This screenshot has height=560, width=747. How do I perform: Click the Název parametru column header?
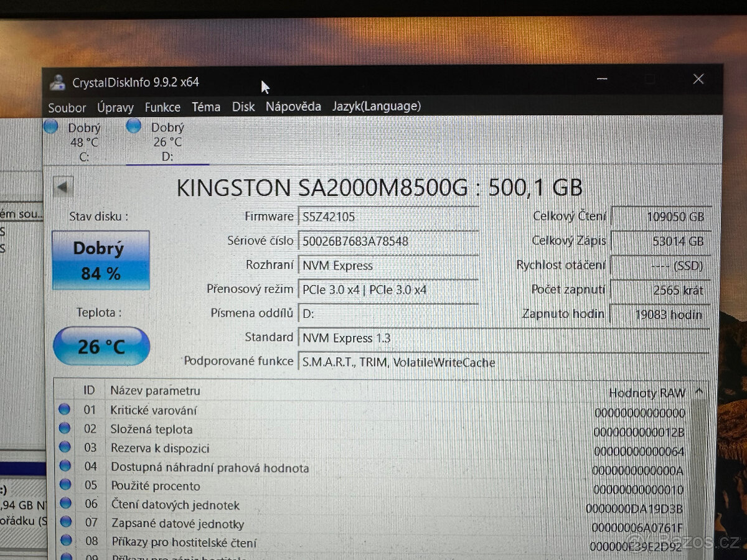point(155,391)
